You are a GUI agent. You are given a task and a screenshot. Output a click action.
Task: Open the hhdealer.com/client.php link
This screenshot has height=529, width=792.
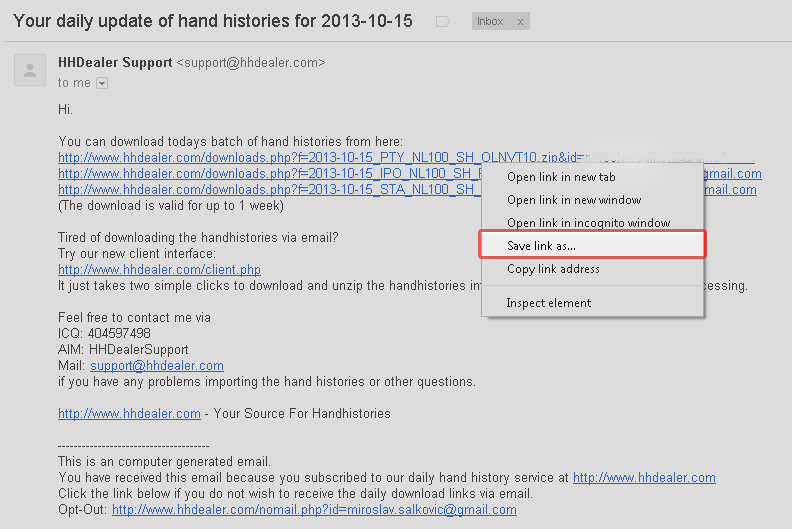point(159,270)
